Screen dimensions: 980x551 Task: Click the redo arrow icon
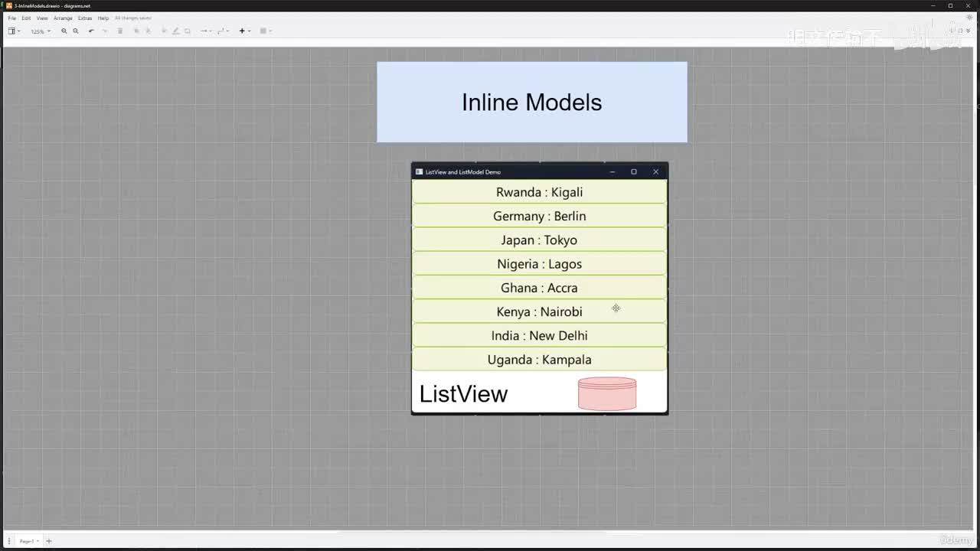click(105, 31)
